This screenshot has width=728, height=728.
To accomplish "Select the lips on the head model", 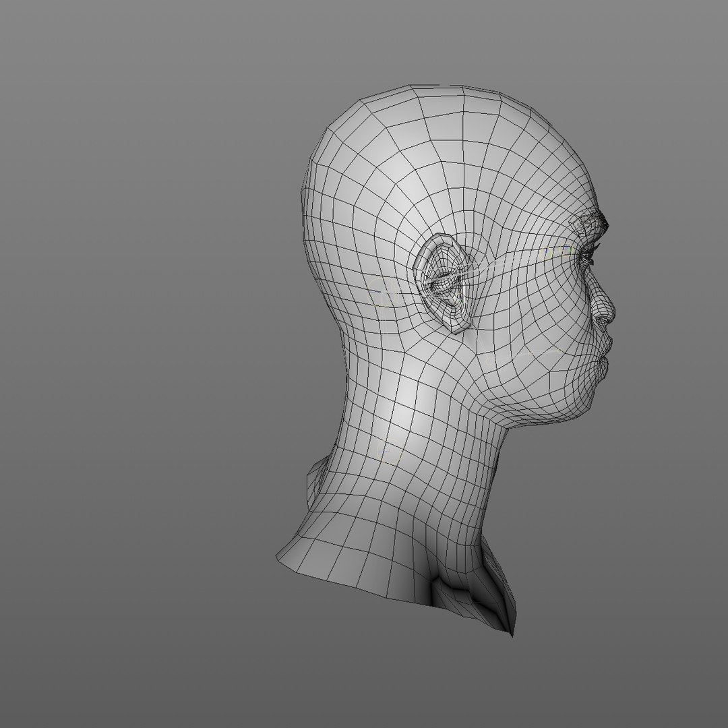I will click(605, 356).
